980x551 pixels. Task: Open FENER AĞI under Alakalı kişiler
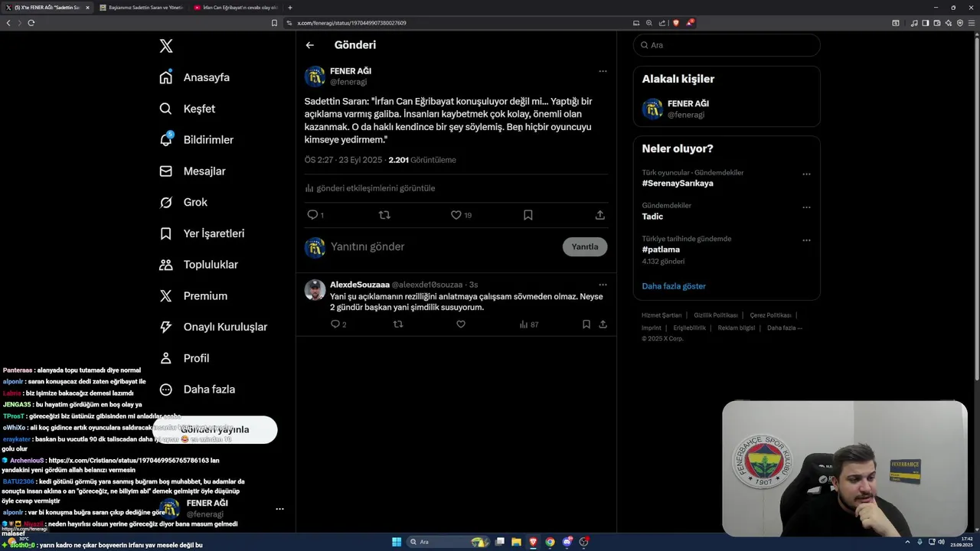coord(727,109)
